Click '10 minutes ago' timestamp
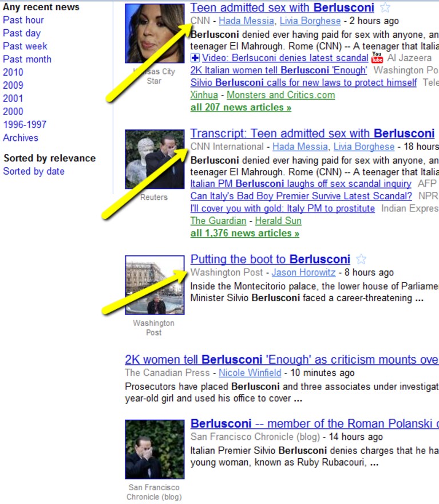The width and height of the screenshot is (439, 504). click(322, 373)
